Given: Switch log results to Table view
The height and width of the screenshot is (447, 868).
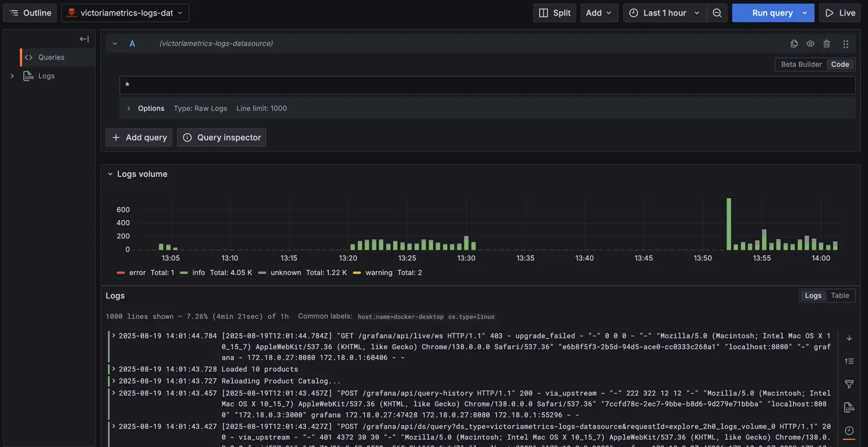Looking at the screenshot, I should click(x=840, y=296).
